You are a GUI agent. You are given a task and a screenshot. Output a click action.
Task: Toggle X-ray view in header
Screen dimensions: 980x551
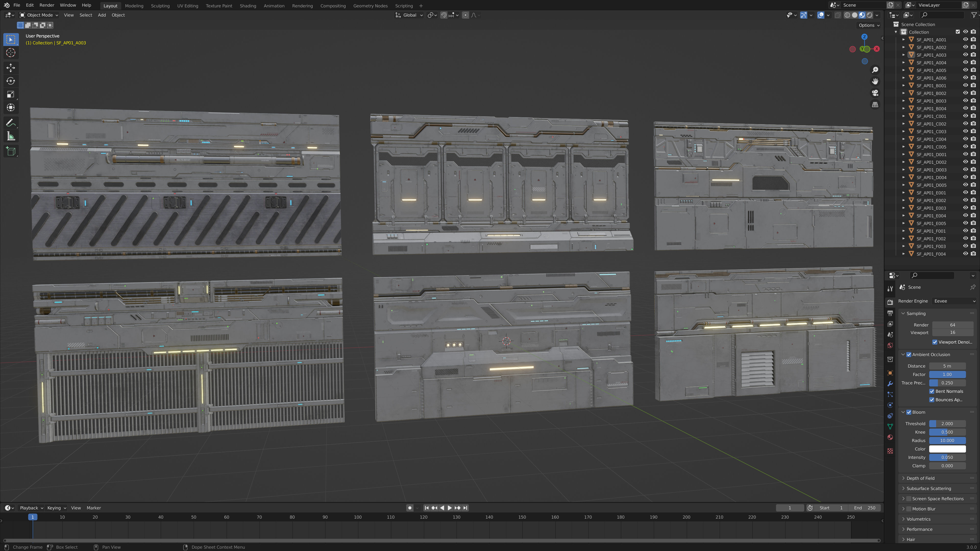[837, 15]
